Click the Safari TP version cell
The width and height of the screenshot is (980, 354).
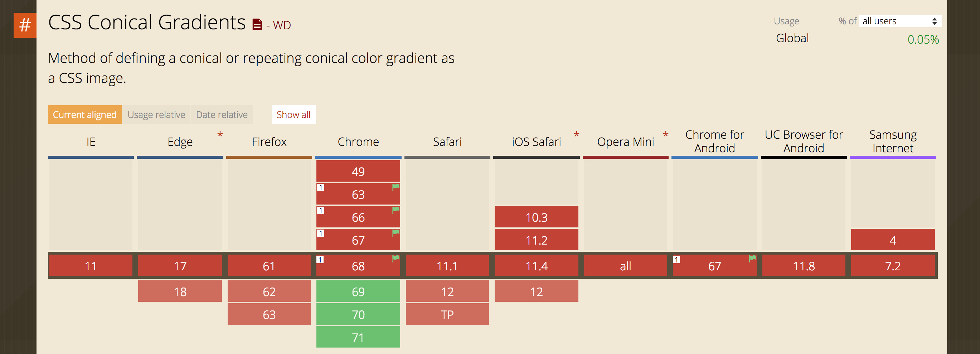tap(447, 314)
